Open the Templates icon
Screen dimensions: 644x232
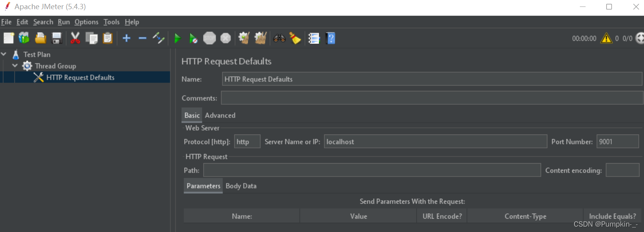(x=24, y=38)
